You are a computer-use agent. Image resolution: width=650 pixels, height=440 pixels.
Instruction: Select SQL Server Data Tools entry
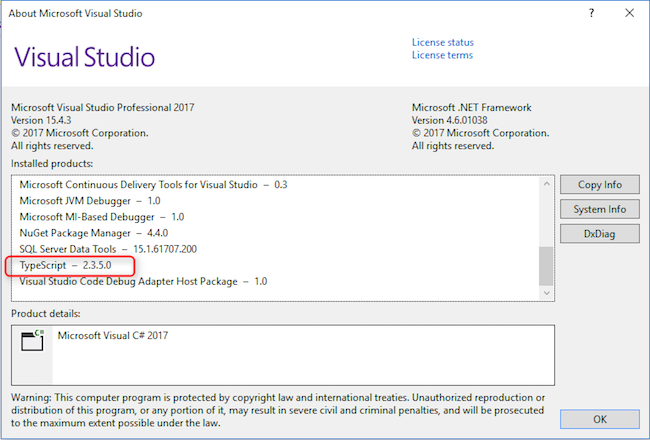pyautogui.click(x=108, y=249)
